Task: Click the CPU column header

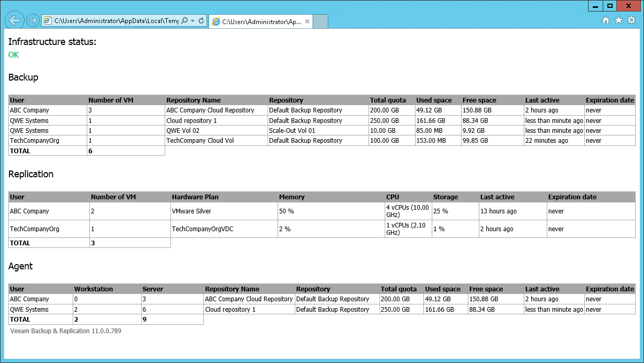Action: click(393, 197)
